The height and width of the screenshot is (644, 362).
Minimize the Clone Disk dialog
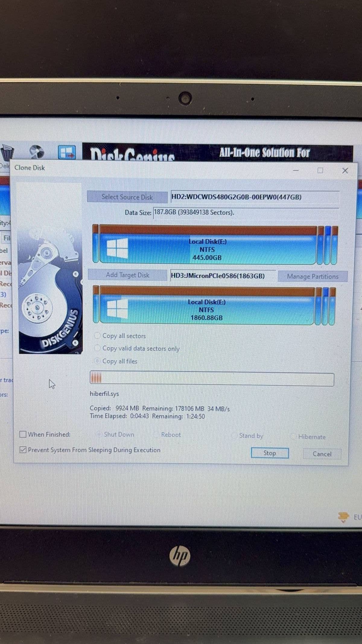[296, 171]
